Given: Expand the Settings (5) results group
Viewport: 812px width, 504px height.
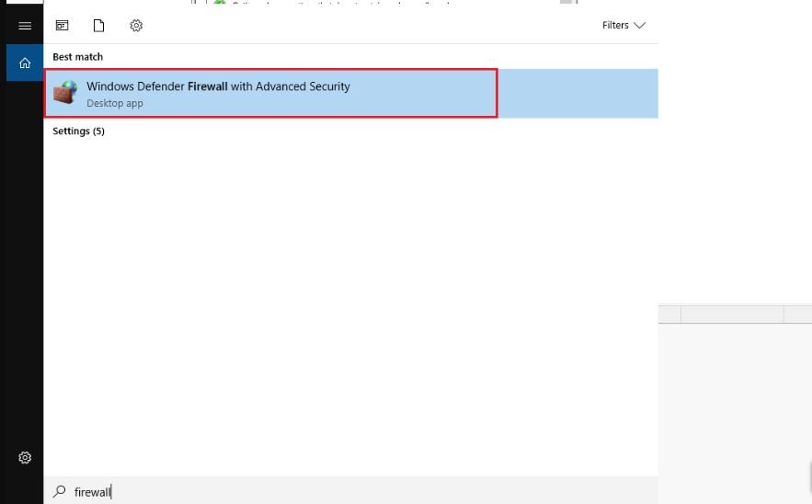Looking at the screenshot, I should [78, 132].
